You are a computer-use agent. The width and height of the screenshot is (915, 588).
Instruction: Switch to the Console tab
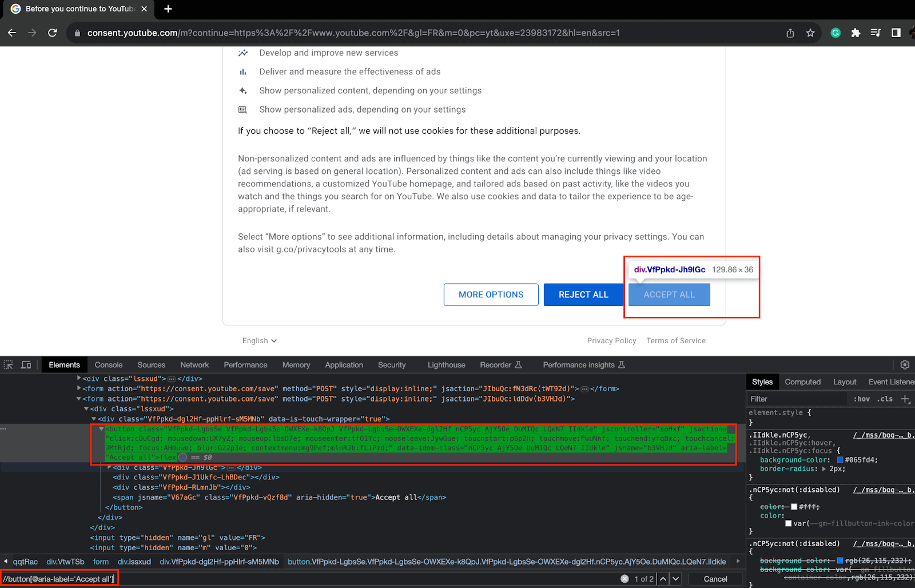pyautogui.click(x=109, y=364)
